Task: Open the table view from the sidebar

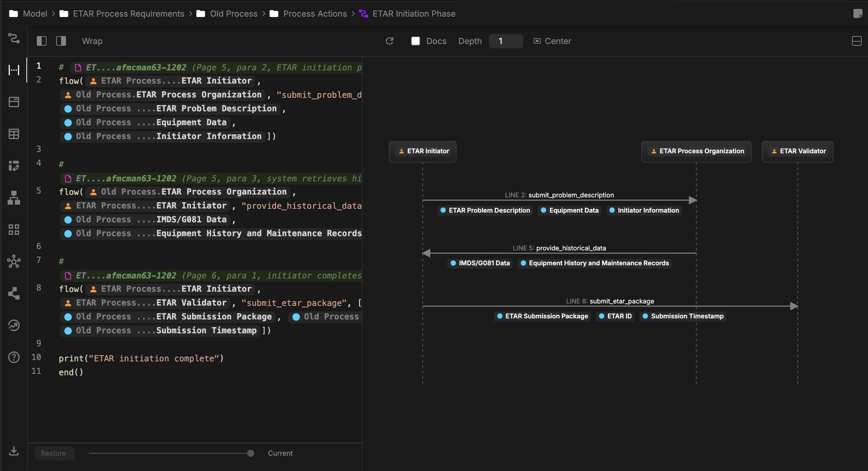Action: coord(14,134)
